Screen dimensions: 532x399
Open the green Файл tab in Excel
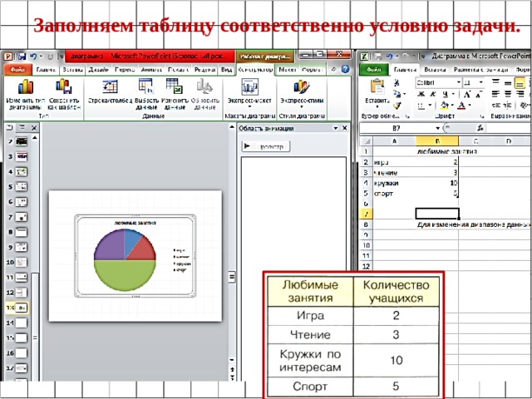pyautogui.click(x=374, y=70)
